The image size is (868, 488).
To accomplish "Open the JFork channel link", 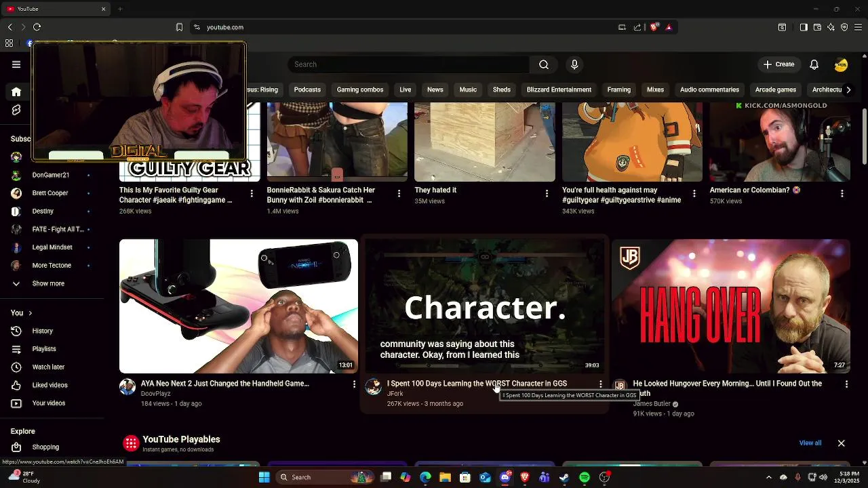I will click(x=395, y=394).
